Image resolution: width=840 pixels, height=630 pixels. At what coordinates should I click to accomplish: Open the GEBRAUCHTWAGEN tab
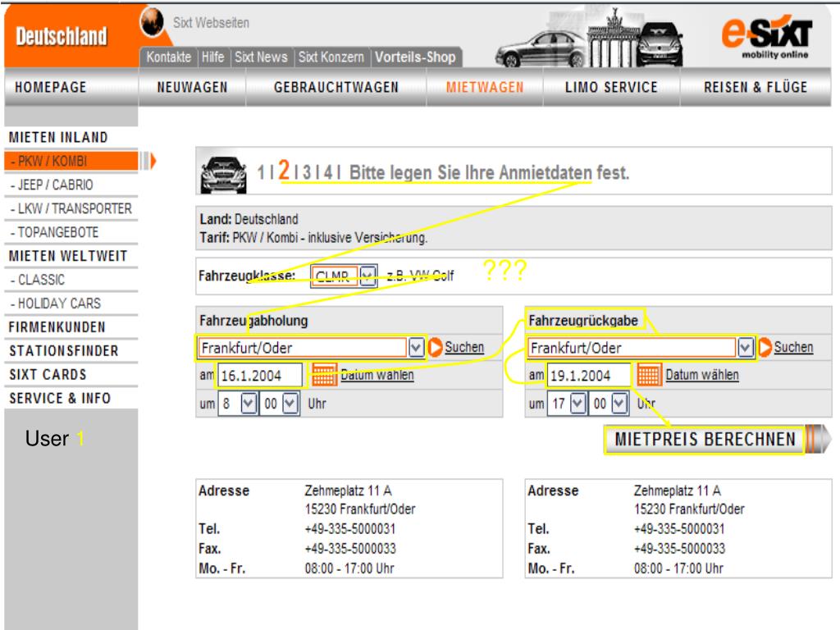tap(336, 87)
